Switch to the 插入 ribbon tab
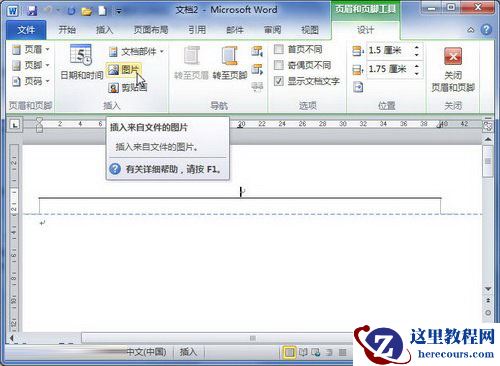Image resolution: width=500 pixels, height=366 pixels. 104,30
